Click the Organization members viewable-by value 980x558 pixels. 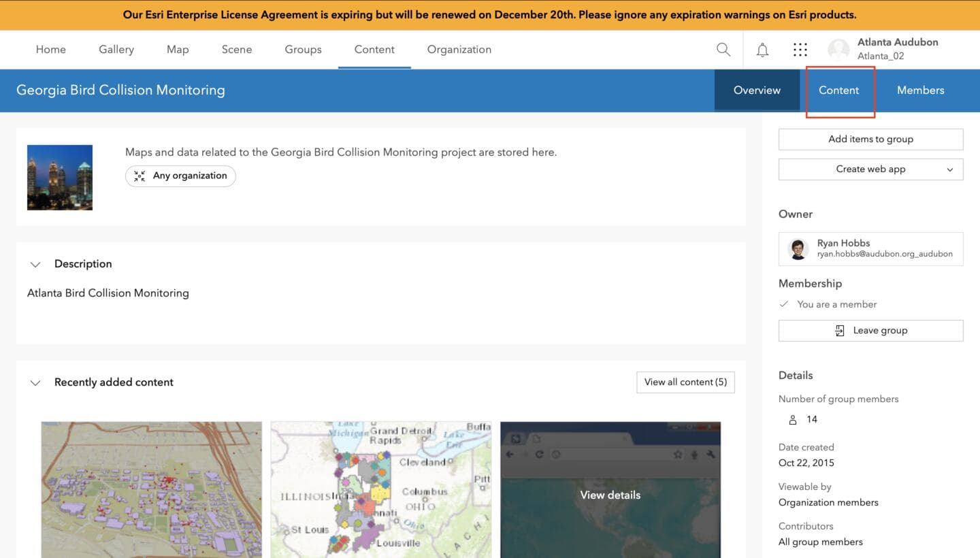pyautogui.click(x=828, y=503)
